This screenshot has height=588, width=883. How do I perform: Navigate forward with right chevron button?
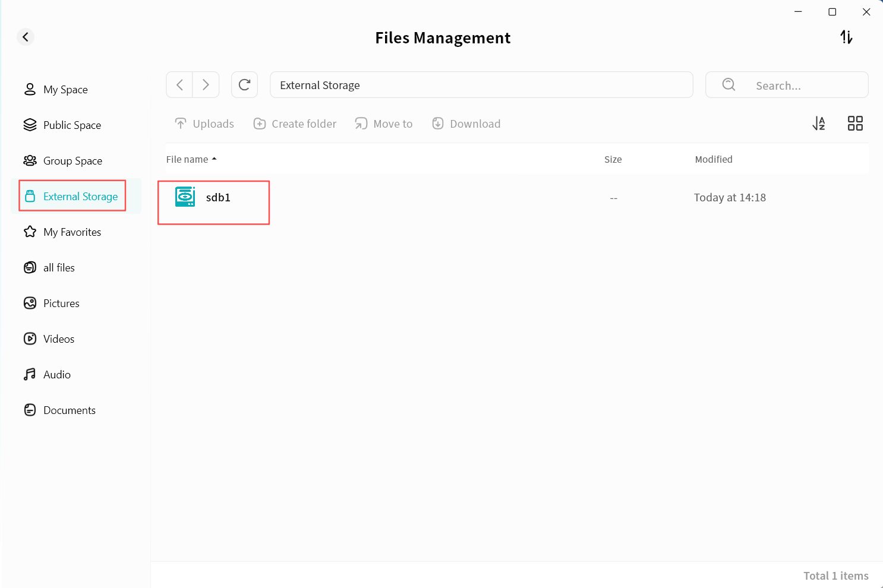[x=206, y=85]
